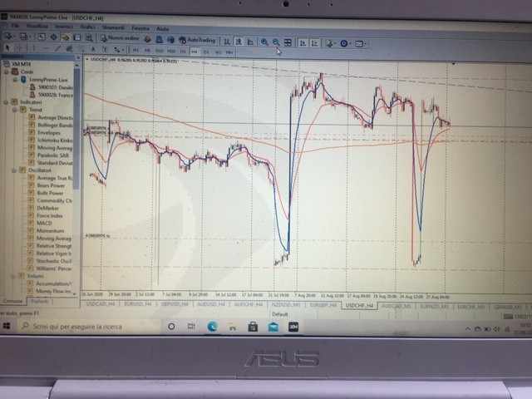The image size is (532, 399).
Task: Open the Inserisci menu
Action: tap(64, 26)
